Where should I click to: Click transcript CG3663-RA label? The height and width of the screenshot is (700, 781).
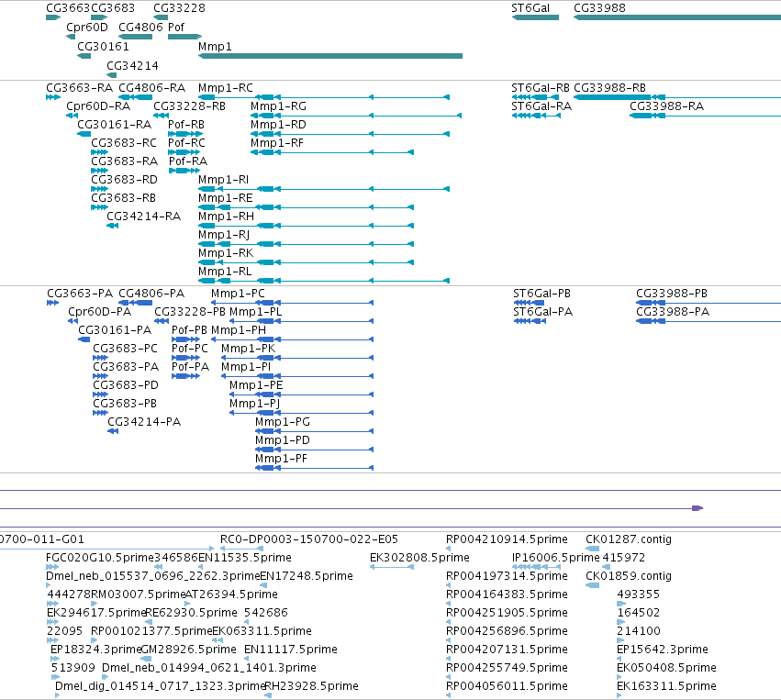(x=79, y=88)
